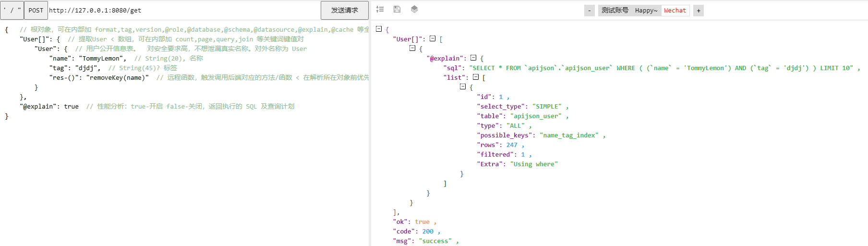Screen dimensions: 868x246
Task: Click "TommyLemon" name value in request editor
Action: [101, 59]
